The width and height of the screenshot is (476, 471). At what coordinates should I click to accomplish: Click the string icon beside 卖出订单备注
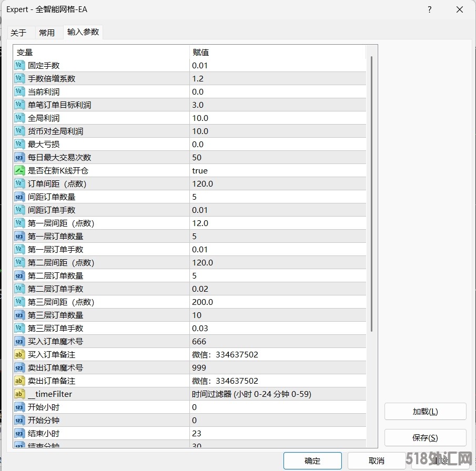tap(20, 381)
